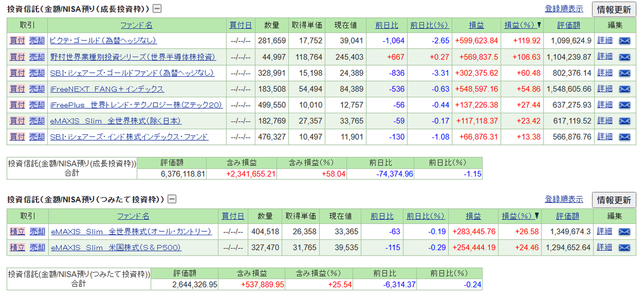Open 詳細 for iFreeNEXT FANG+インデックス
The height and width of the screenshot is (297, 644).
pos(605,89)
